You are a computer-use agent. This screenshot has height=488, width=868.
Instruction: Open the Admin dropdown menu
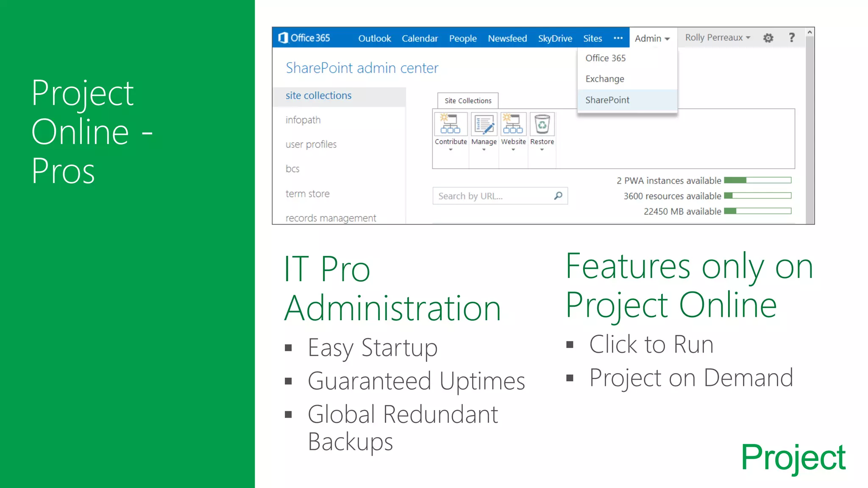(x=652, y=39)
